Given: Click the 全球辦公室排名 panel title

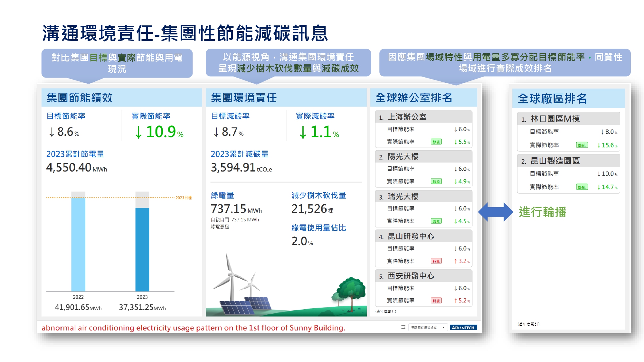Looking at the screenshot, I should pos(414,98).
